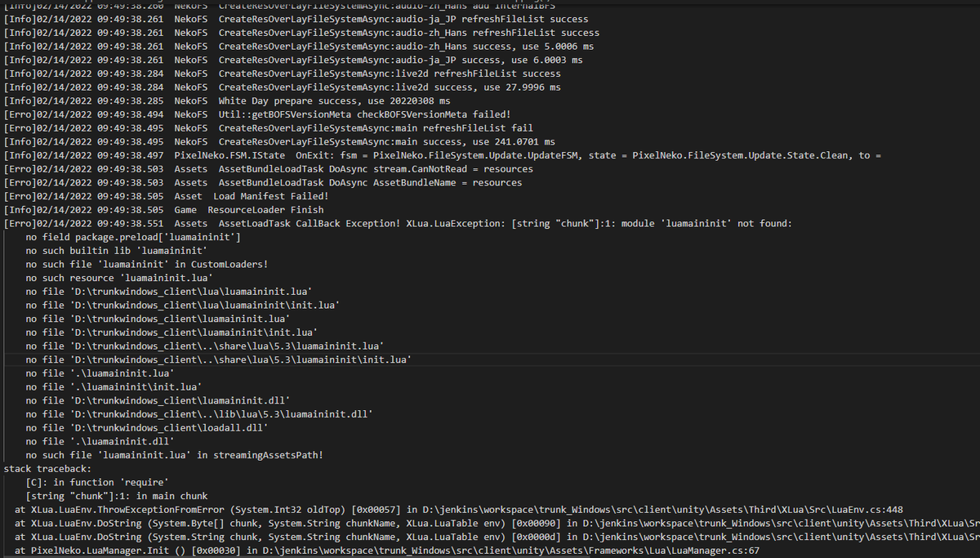This screenshot has width=980, height=558.
Task: Click the line mentioning 'loadall.dll'
Action: (x=147, y=427)
